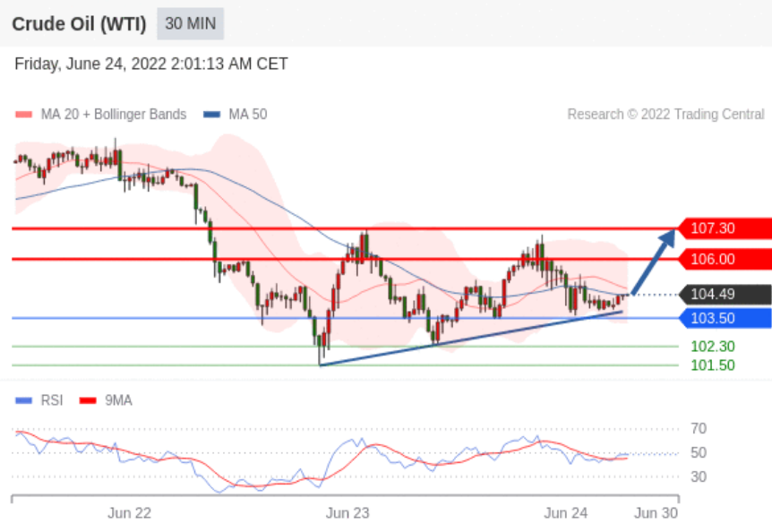Click the Crude Oil (WTI) title
Image resolution: width=772 pixels, height=532 pixels.
pyautogui.click(x=80, y=24)
